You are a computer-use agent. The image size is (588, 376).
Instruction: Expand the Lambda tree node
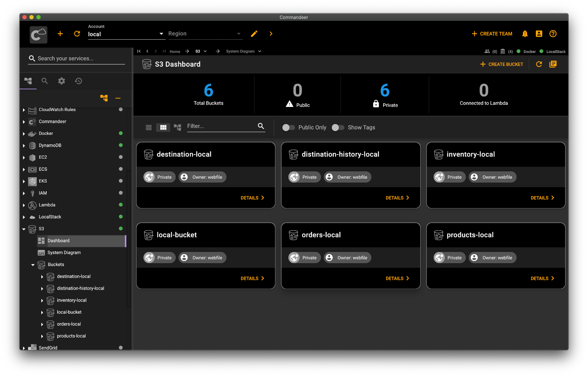24,205
